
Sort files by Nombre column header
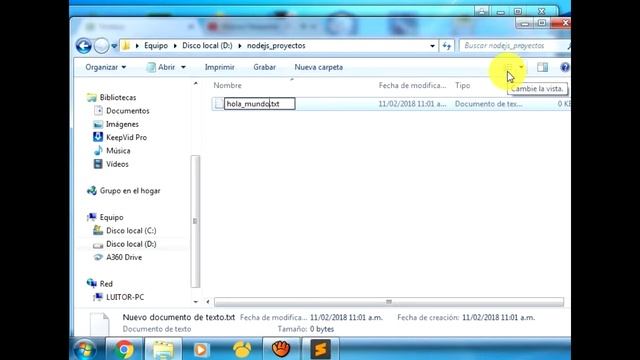point(227,85)
